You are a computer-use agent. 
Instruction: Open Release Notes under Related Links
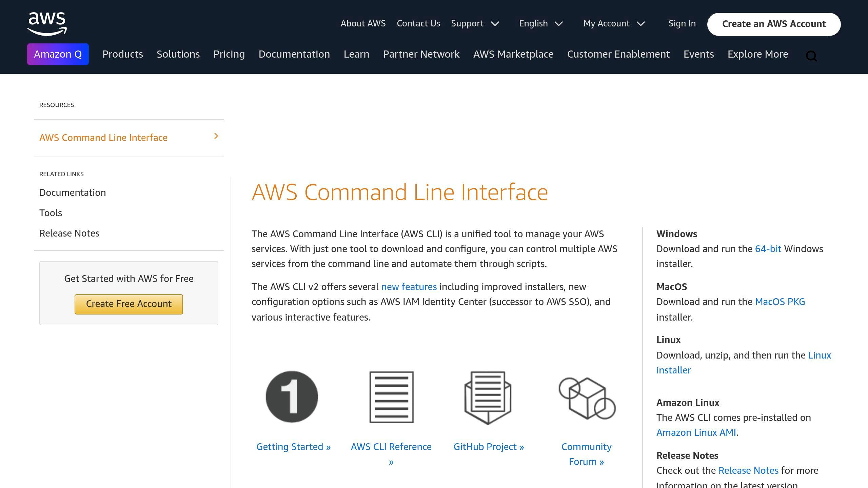tap(69, 233)
